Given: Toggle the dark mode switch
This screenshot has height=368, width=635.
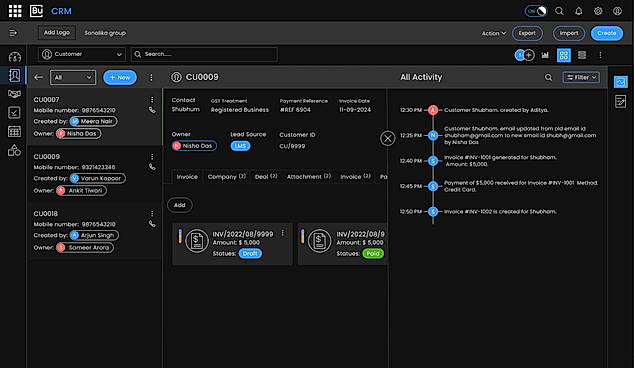Looking at the screenshot, I should click(x=535, y=11).
